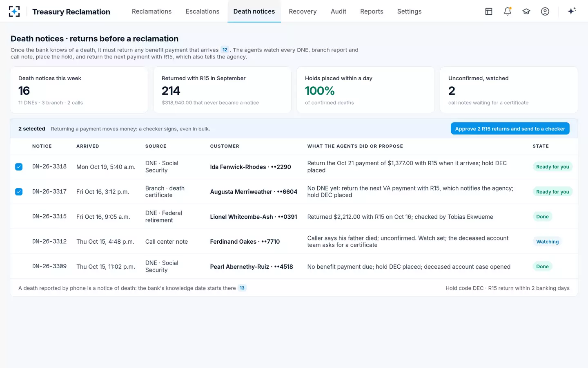Open the user account icon
The width and height of the screenshot is (588, 368).
(x=545, y=11)
